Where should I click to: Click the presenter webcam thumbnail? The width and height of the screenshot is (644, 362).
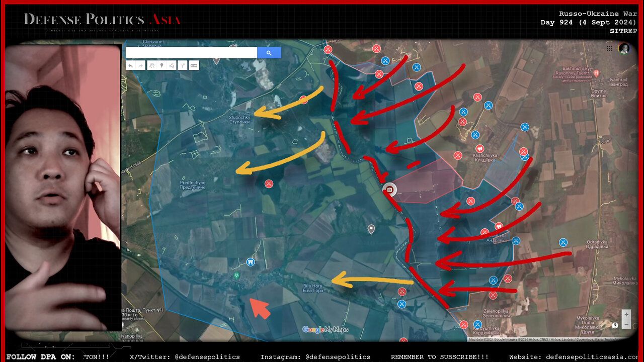(63, 188)
